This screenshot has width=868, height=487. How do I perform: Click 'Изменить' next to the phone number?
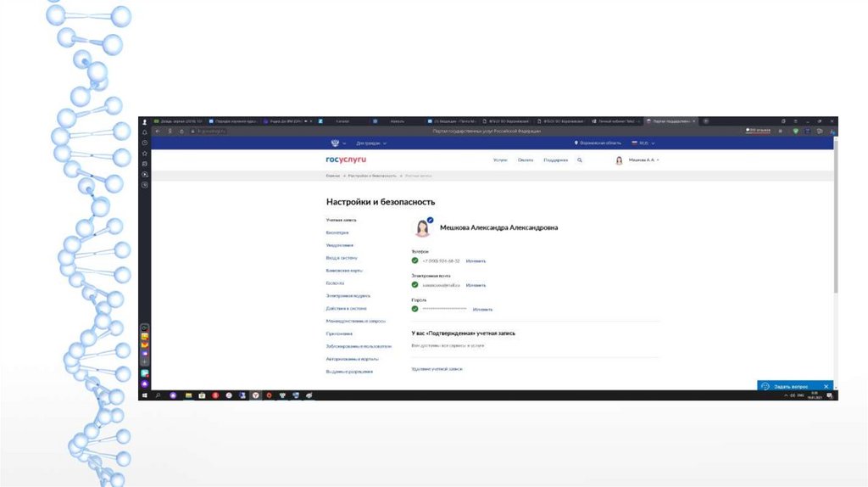(x=476, y=261)
